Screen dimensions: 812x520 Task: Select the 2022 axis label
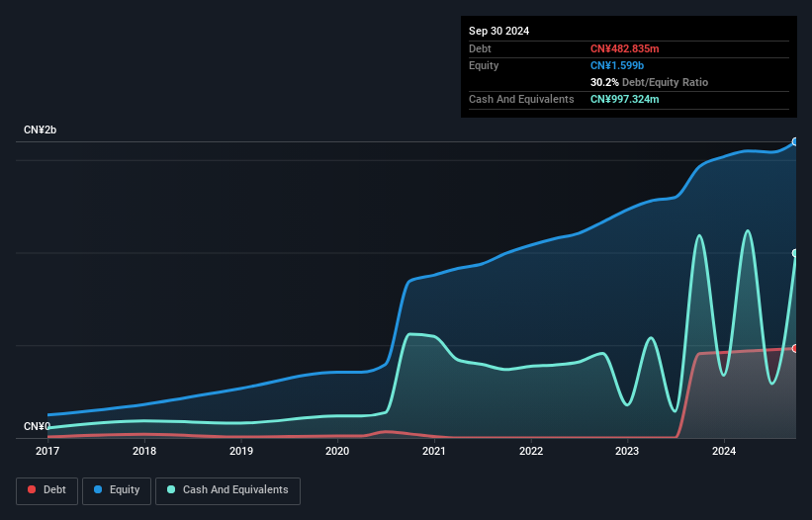(531, 451)
